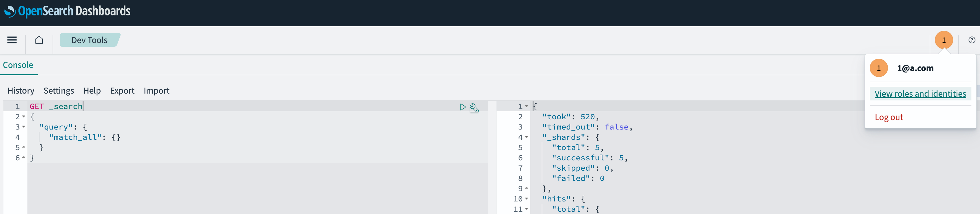The image size is (980, 214).
Task: Open the wrench request options icon
Action: [474, 108]
